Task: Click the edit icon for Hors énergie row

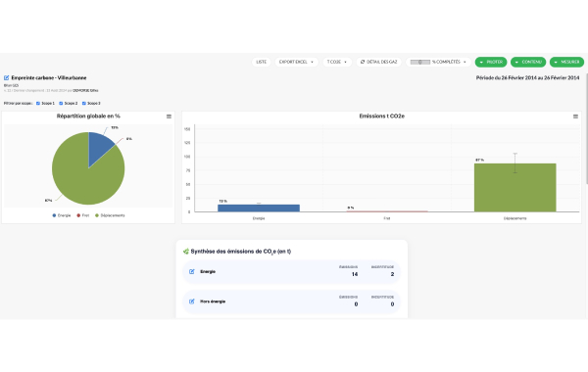Action: coord(192,302)
